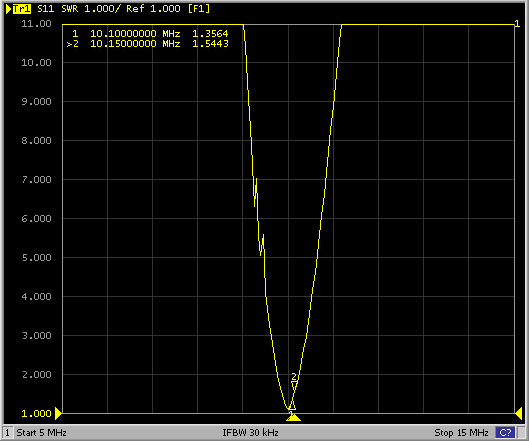Click the Stop 15 MHz field
This screenshot has height=441, width=529.
click(462, 433)
